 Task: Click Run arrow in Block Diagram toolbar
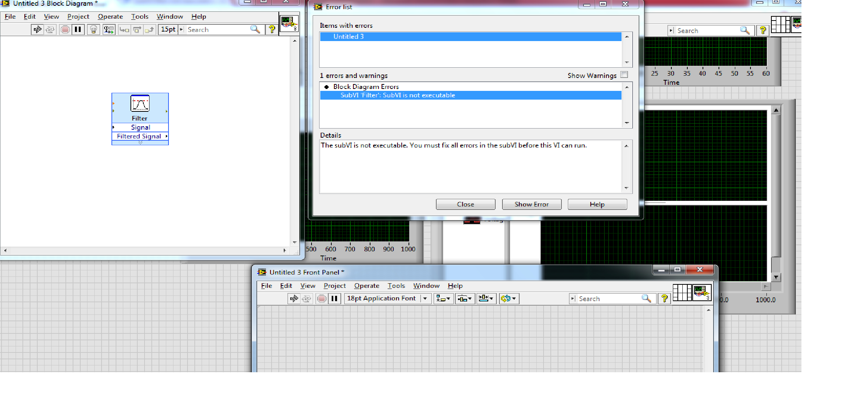[37, 30]
